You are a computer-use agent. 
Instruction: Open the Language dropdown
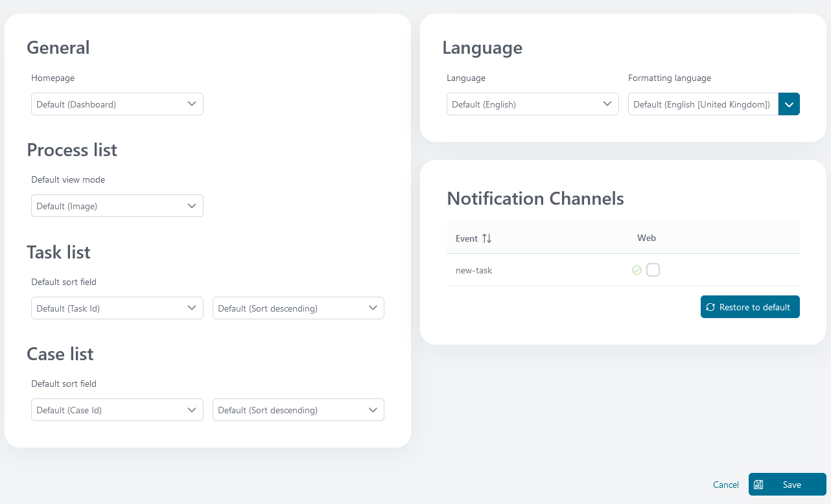point(533,104)
